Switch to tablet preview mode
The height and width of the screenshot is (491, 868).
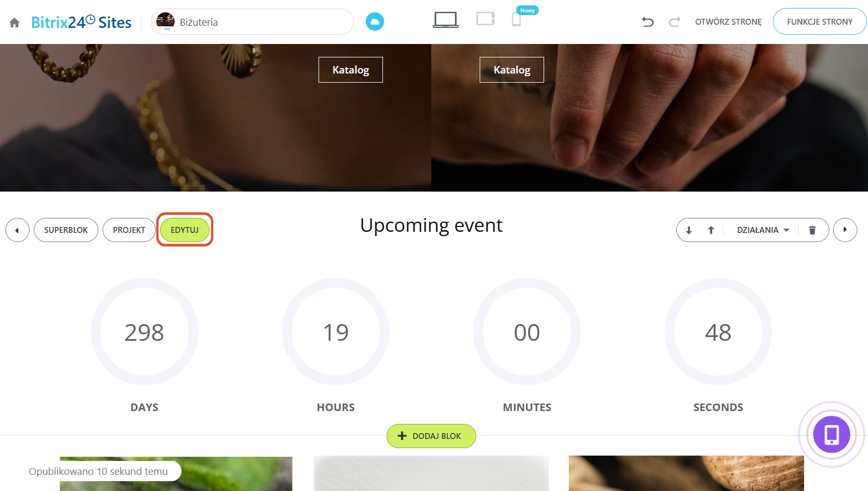tap(486, 19)
